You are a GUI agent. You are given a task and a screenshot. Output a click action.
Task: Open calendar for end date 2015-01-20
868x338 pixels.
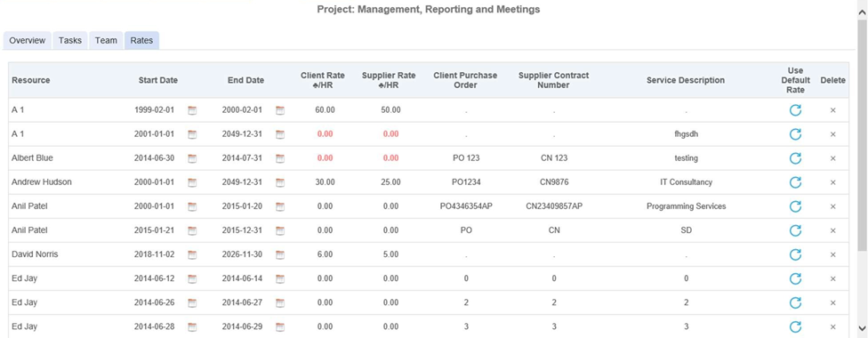pos(280,206)
